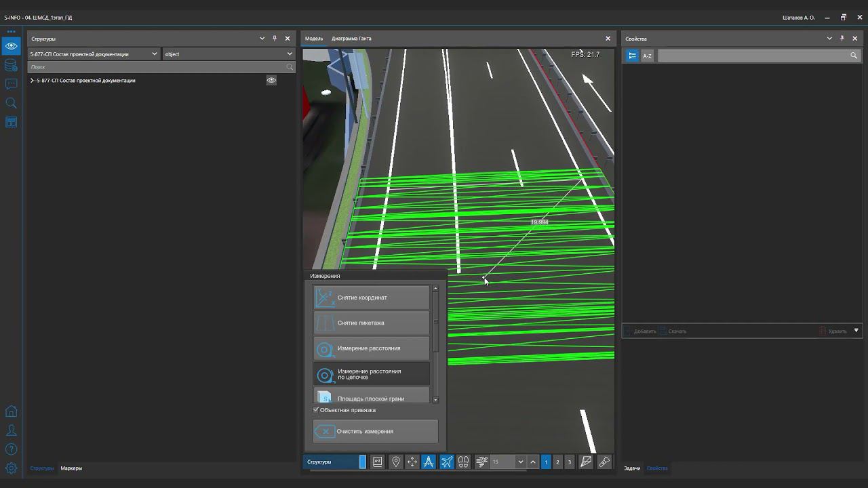Uncheck the Объектная привязка checkbox
Image resolution: width=868 pixels, height=488 pixels.
click(x=316, y=410)
